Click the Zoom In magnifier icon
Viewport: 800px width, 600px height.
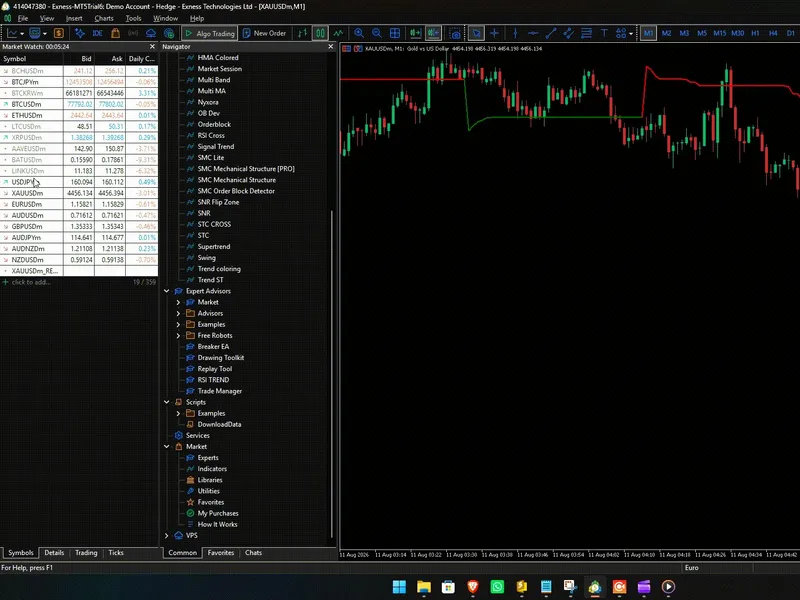pyautogui.click(x=359, y=33)
